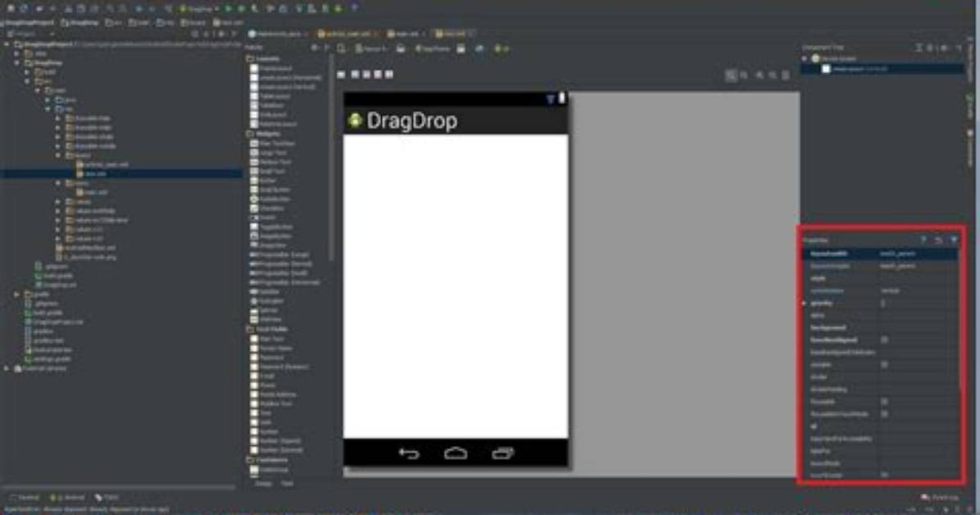Toggle the focusable property checkbox
The width and height of the screenshot is (980, 515).
pyautogui.click(x=884, y=402)
